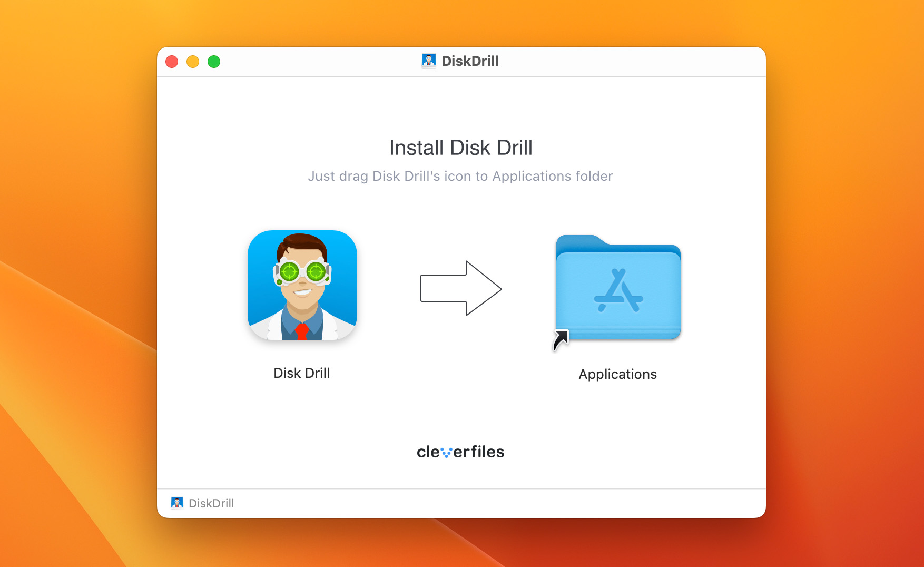The height and width of the screenshot is (567, 924).
Task: Zoom the DiskDrill window with green button
Action: pos(214,62)
